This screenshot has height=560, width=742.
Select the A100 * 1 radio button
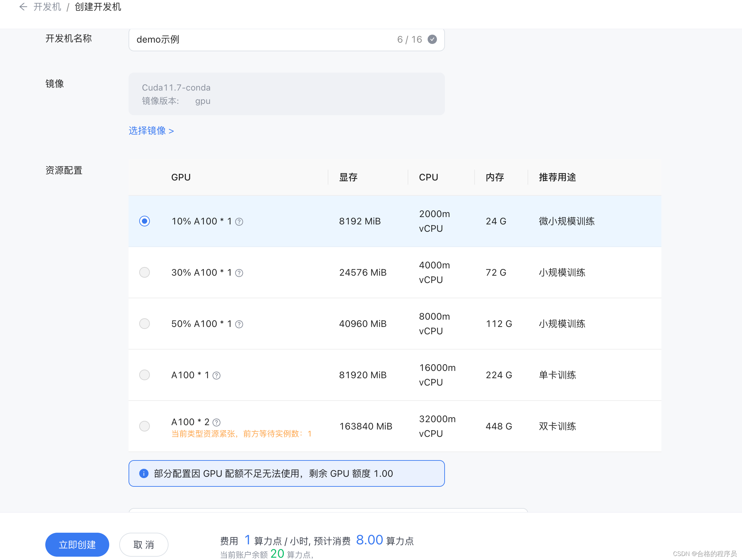pos(145,375)
